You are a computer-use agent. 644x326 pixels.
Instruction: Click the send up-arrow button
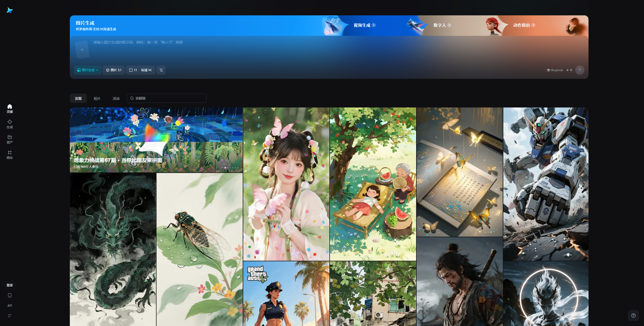click(x=580, y=70)
